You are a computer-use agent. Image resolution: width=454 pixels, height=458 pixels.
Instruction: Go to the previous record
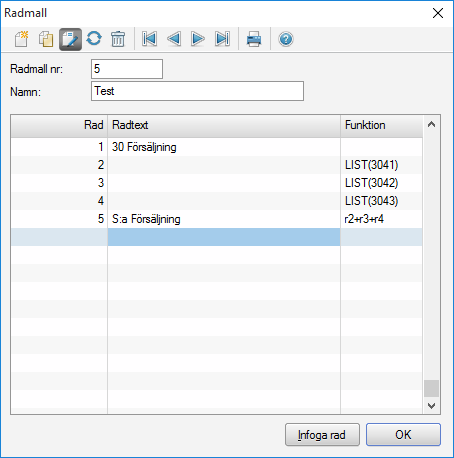point(174,39)
